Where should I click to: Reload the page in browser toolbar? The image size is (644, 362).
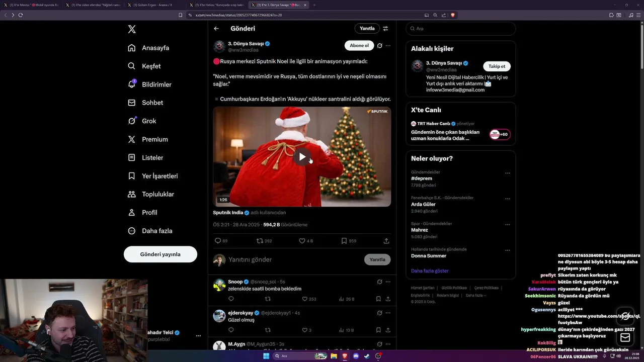21,15
